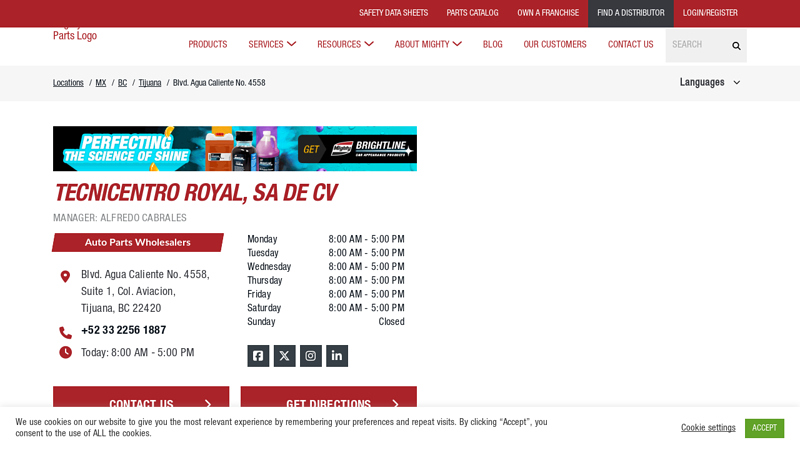800x450 pixels.
Task: Click the search magnifier icon
Action: [x=736, y=45]
